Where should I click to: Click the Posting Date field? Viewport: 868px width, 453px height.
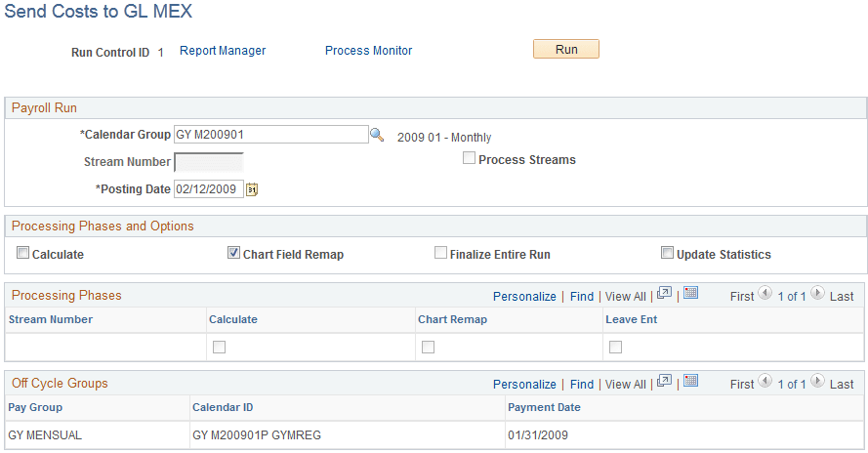click(x=208, y=189)
